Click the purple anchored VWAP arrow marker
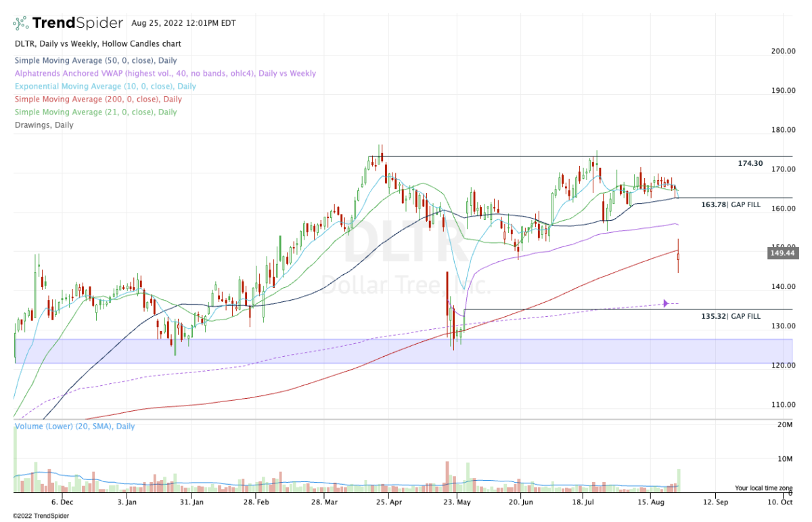The width and height of the screenshot is (812, 522). point(666,303)
